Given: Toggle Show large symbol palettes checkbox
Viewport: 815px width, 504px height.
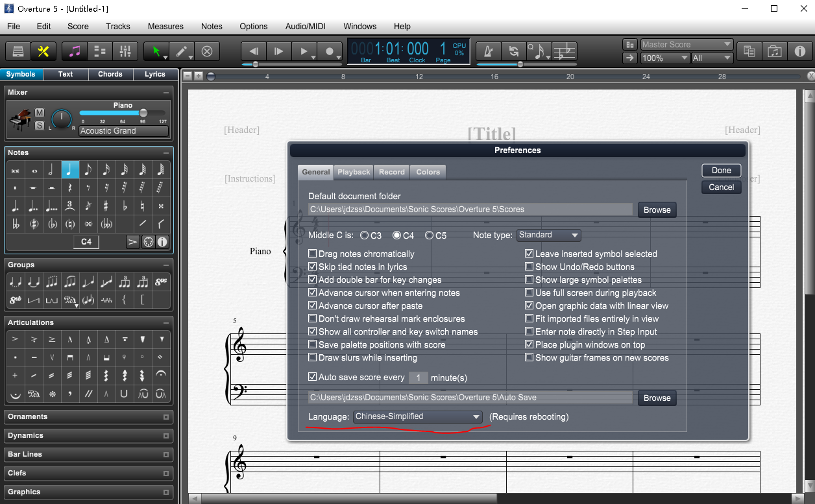Looking at the screenshot, I should click(x=529, y=280).
